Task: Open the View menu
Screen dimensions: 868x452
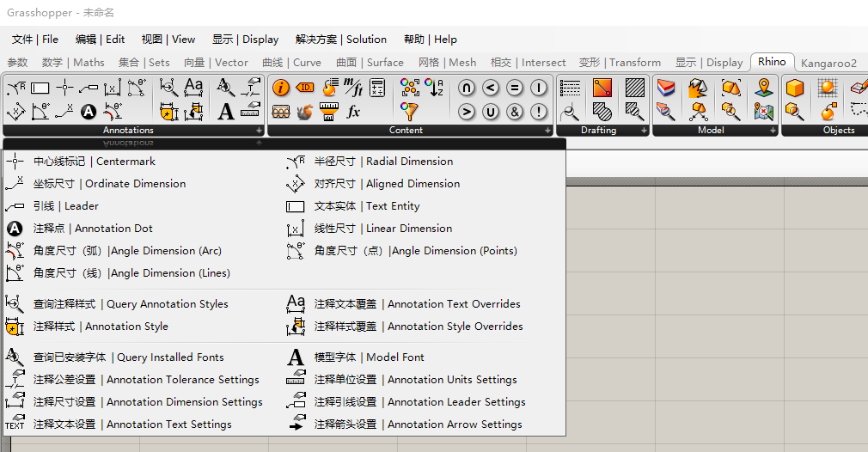Action: (x=168, y=40)
